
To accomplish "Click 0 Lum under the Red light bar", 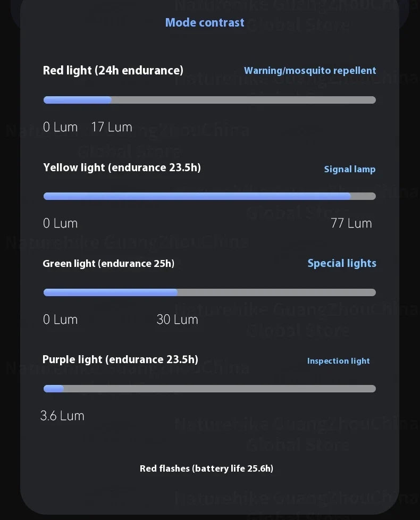I will [x=60, y=127].
